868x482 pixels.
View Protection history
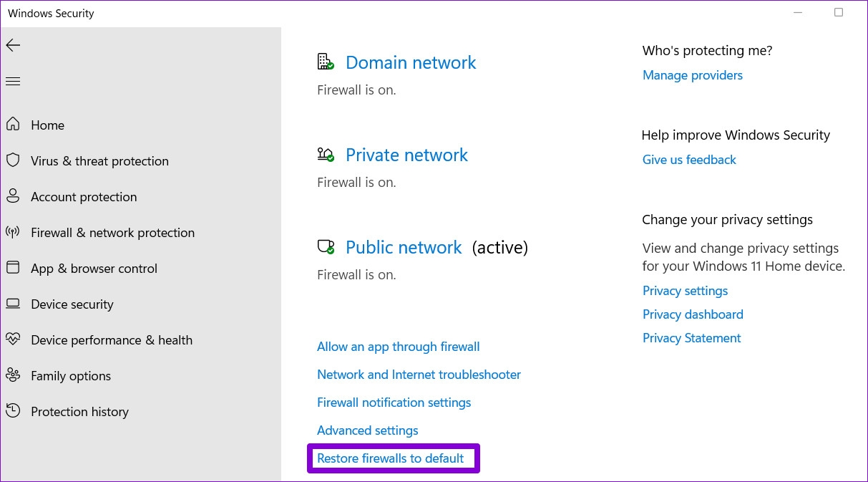pos(79,411)
